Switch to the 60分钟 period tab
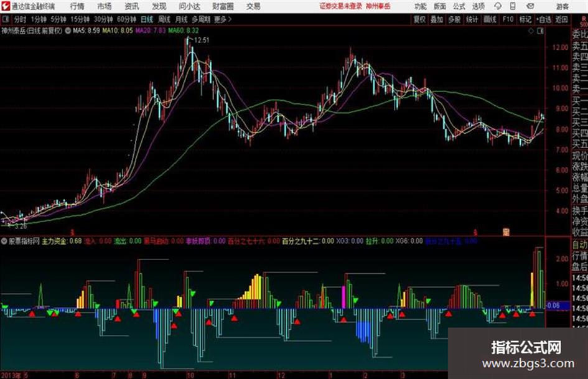 pyautogui.click(x=127, y=19)
